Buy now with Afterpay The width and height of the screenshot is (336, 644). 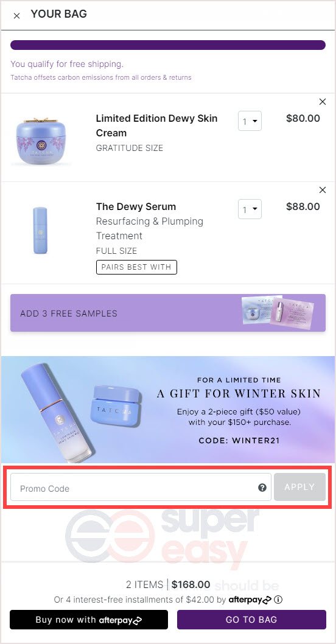pyautogui.click(x=89, y=620)
